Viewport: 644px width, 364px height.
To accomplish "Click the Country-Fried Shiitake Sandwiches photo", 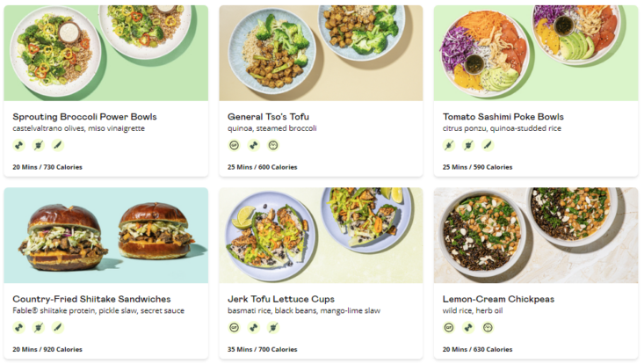I will click(x=105, y=236).
